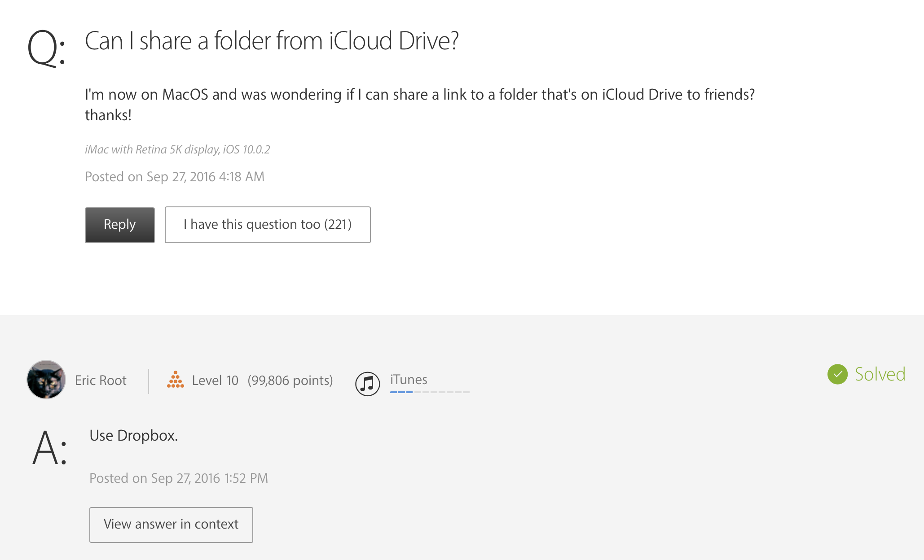Click Eric Root's cat avatar
Screen dimensions: 924x560
pos(46,380)
